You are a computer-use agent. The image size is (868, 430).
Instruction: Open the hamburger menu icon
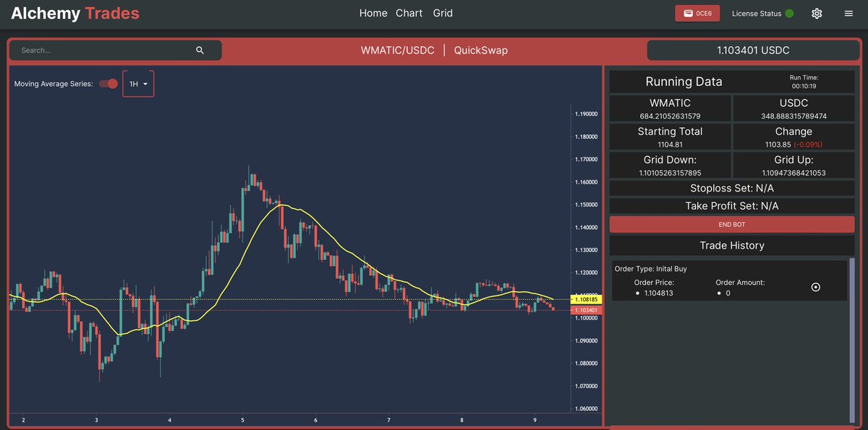(848, 14)
